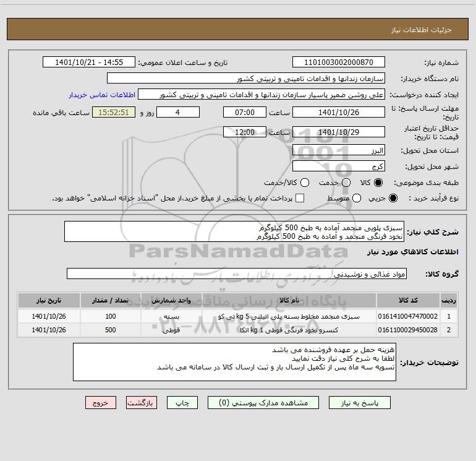Click the خروج exit button

[101, 403]
